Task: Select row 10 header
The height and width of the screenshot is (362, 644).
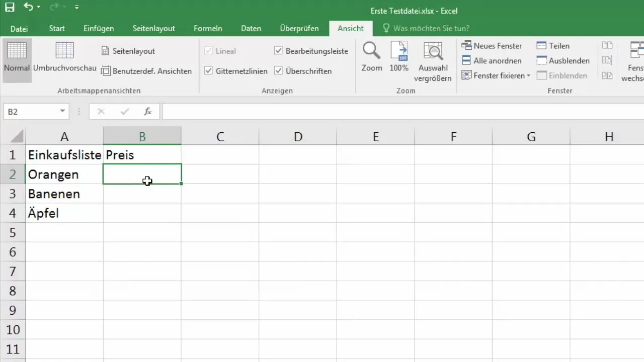Action: [13, 329]
